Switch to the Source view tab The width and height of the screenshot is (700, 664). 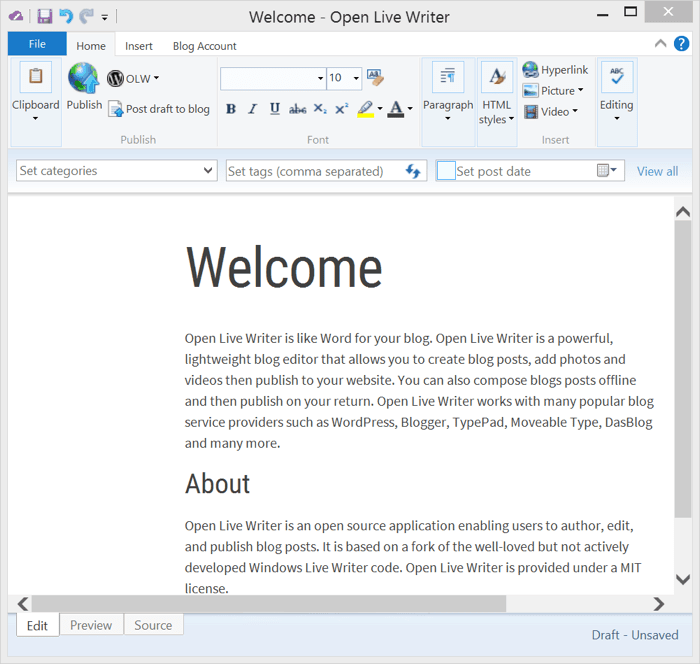pos(153,625)
